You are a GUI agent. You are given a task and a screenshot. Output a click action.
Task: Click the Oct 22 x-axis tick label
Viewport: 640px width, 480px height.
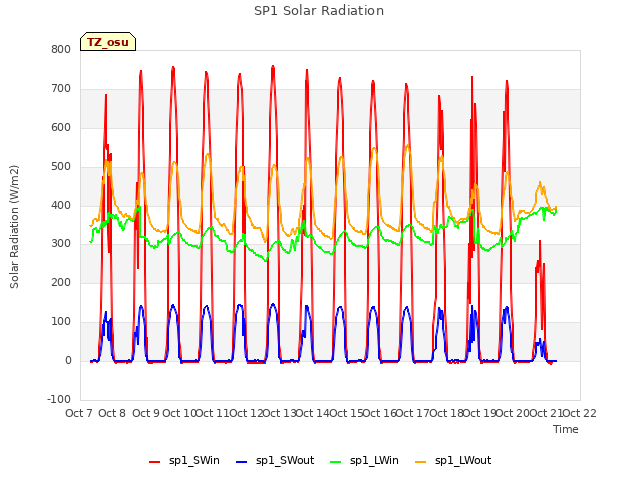click(x=579, y=413)
